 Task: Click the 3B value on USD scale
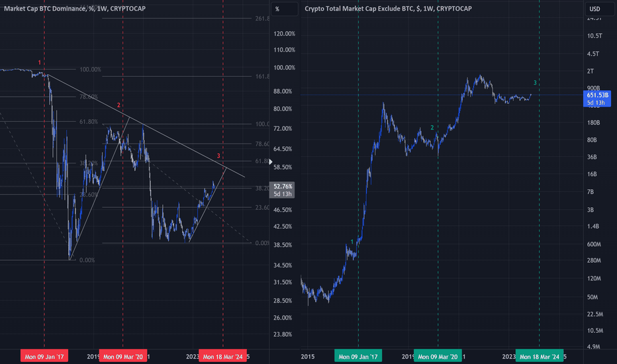point(591,210)
